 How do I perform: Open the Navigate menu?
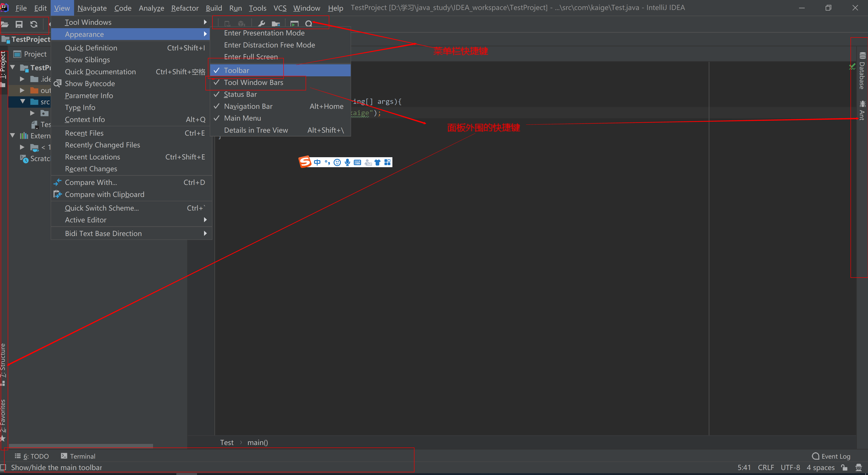(x=92, y=8)
